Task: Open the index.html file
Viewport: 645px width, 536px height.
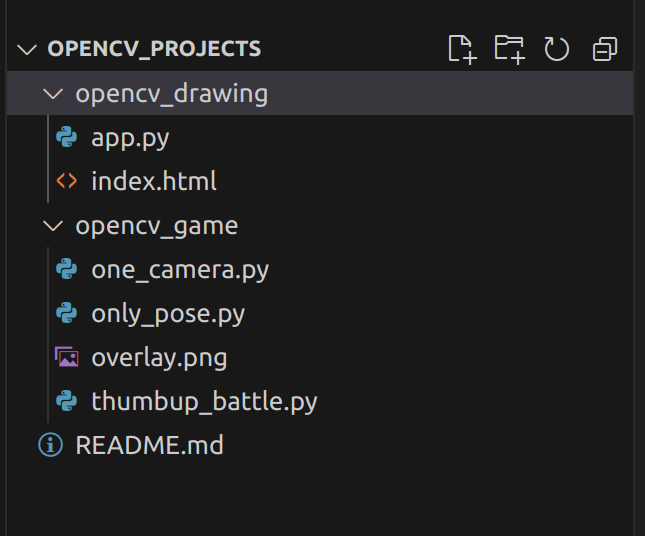Action: coord(154,181)
